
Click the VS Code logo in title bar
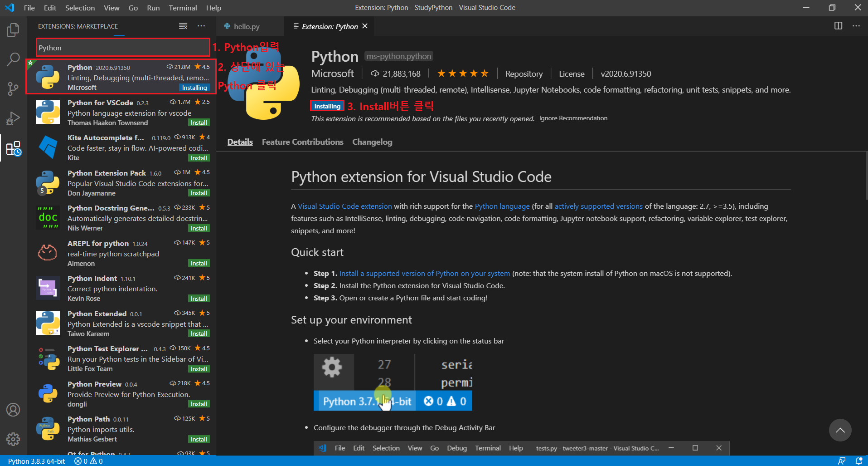[x=10, y=8]
